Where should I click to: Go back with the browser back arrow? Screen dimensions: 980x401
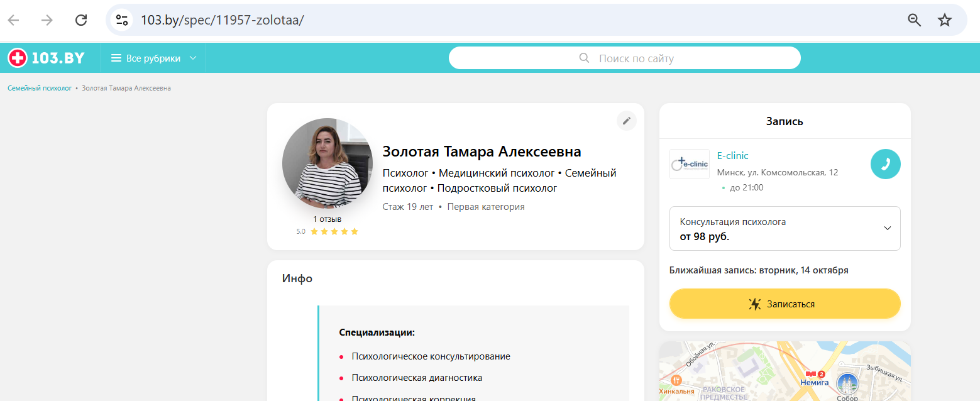[13, 20]
